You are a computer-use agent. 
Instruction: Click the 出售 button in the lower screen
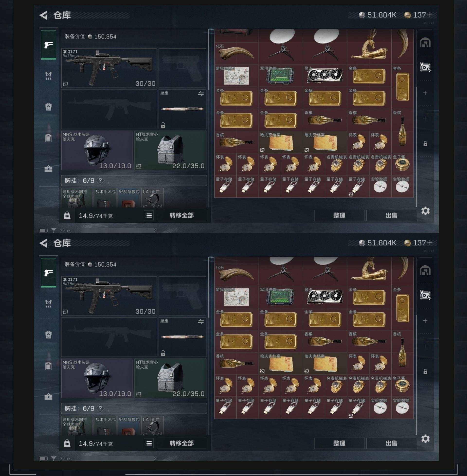(x=391, y=443)
